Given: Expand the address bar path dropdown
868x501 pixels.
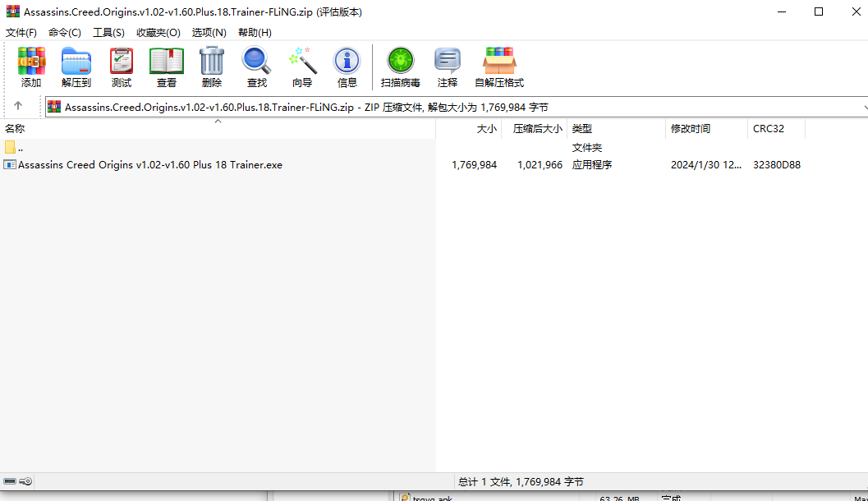Looking at the screenshot, I should [864, 107].
